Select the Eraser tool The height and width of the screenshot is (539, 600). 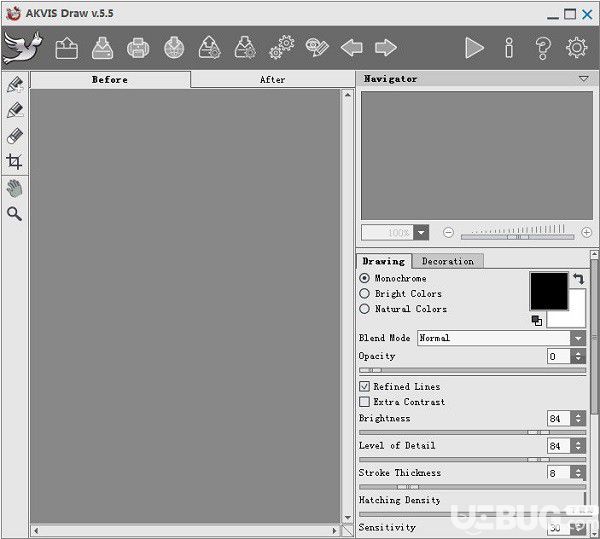click(15, 136)
